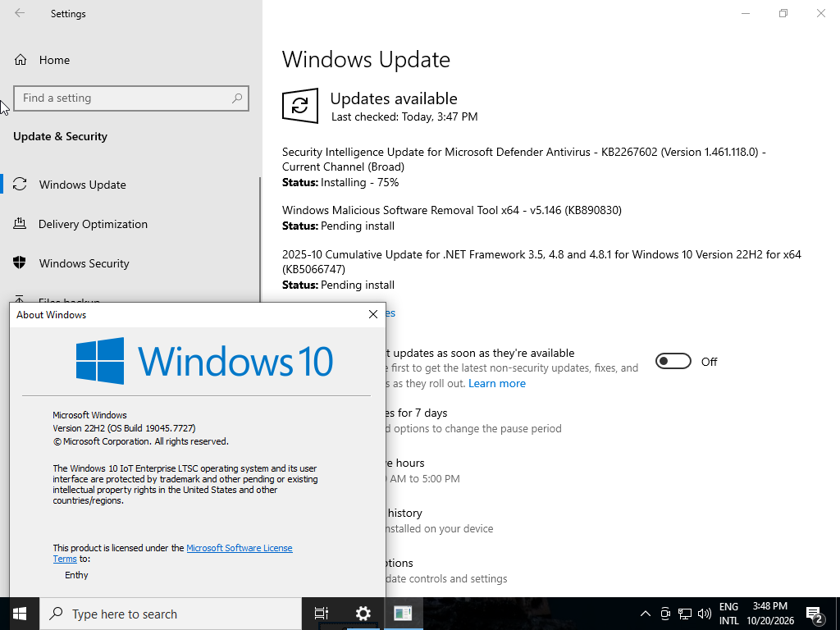Open Task View on the taskbar
The height and width of the screenshot is (630, 840).
click(322, 614)
